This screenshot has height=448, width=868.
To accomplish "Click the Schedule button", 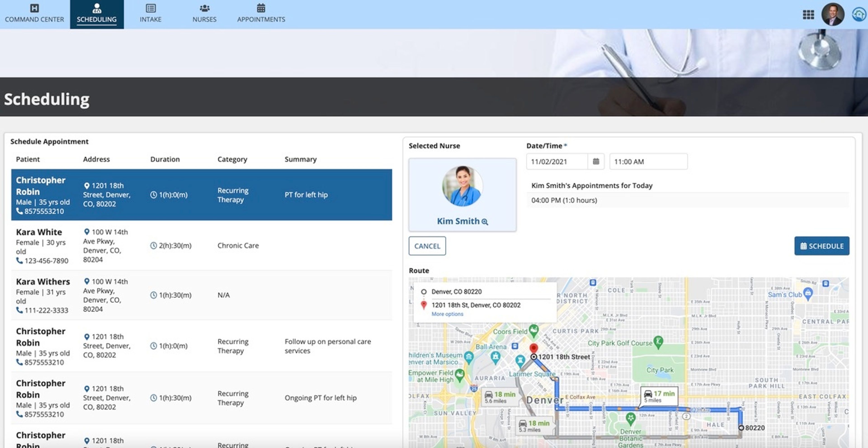I will 821,246.
